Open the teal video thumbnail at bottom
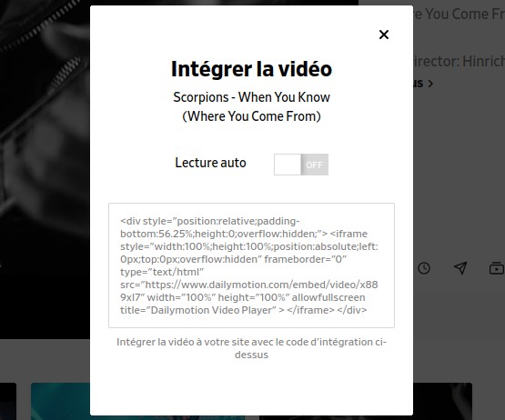Image resolution: width=505 pixels, height=420 pixels. tap(61, 401)
